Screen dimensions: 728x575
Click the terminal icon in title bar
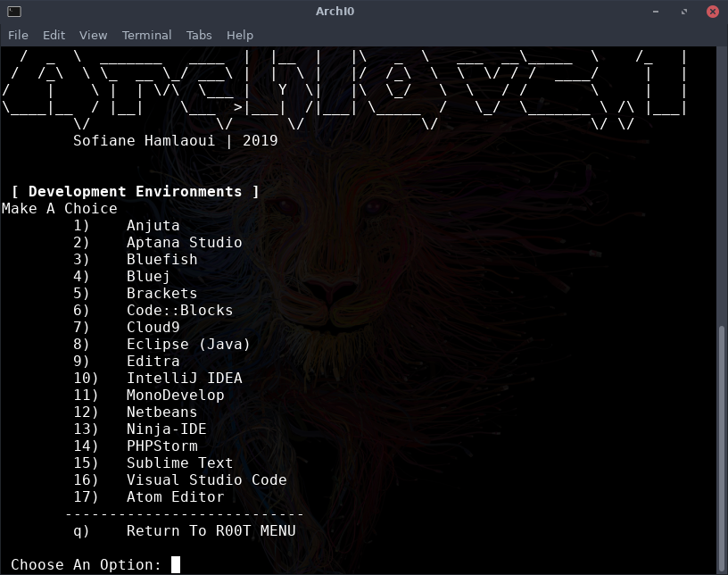(14, 12)
